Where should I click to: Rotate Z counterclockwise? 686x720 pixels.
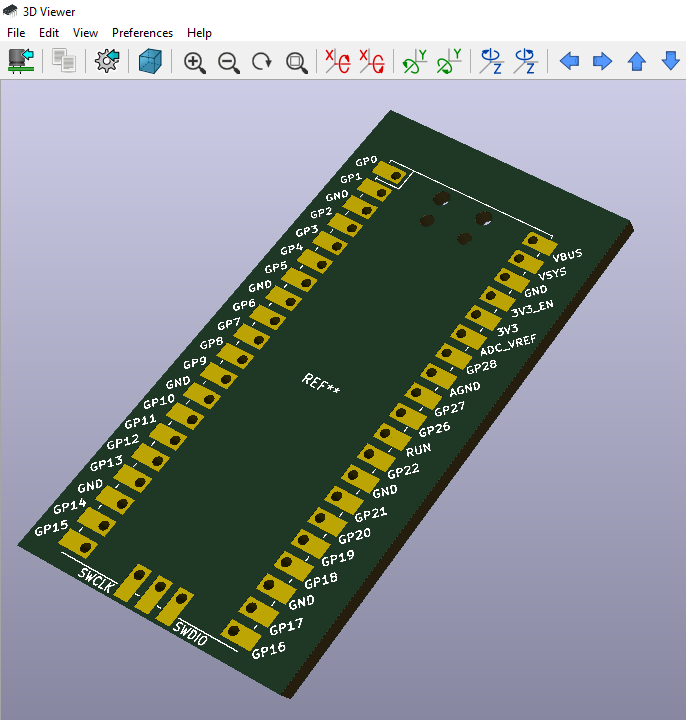pos(525,62)
